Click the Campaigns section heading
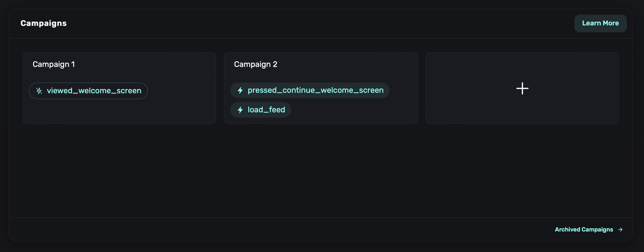Image resolution: width=644 pixels, height=252 pixels. point(43,23)
